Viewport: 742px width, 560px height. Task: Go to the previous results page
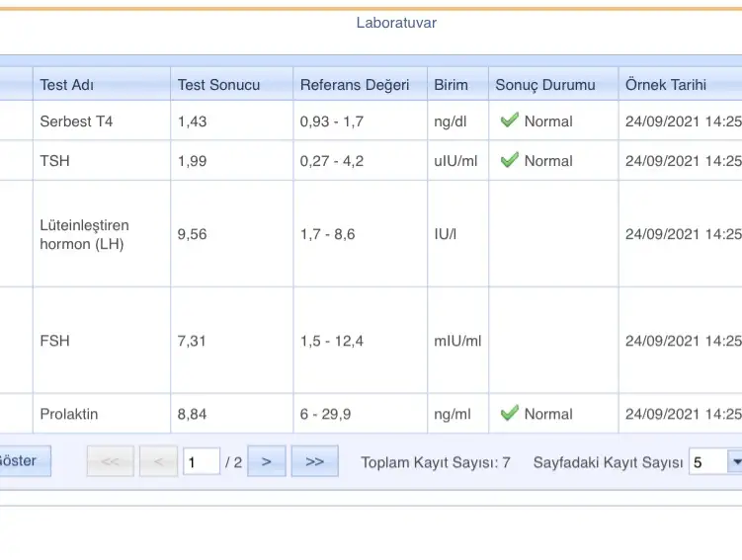pyautogui.click(x=158, y=461)
